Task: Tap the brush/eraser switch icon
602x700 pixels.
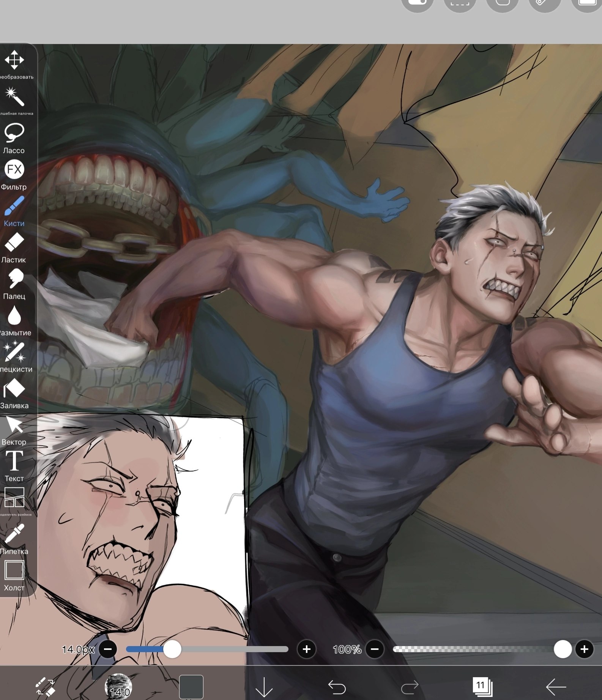Action: point(46,687)
